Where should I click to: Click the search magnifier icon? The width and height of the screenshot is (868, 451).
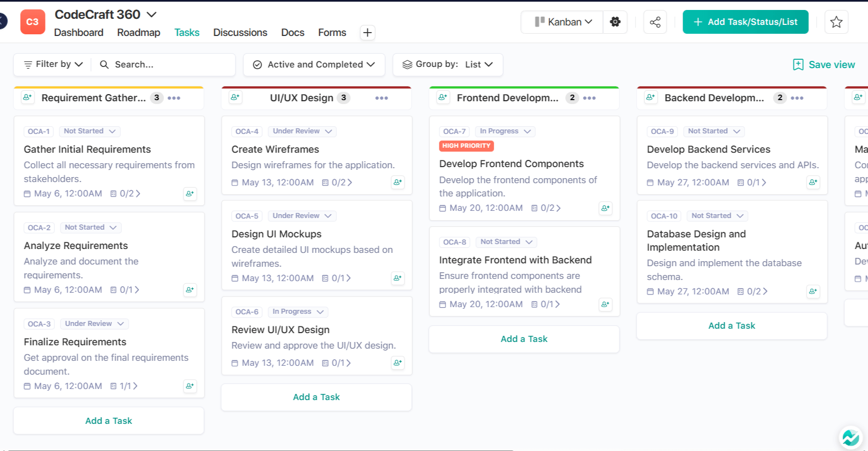tap(104, 65)
